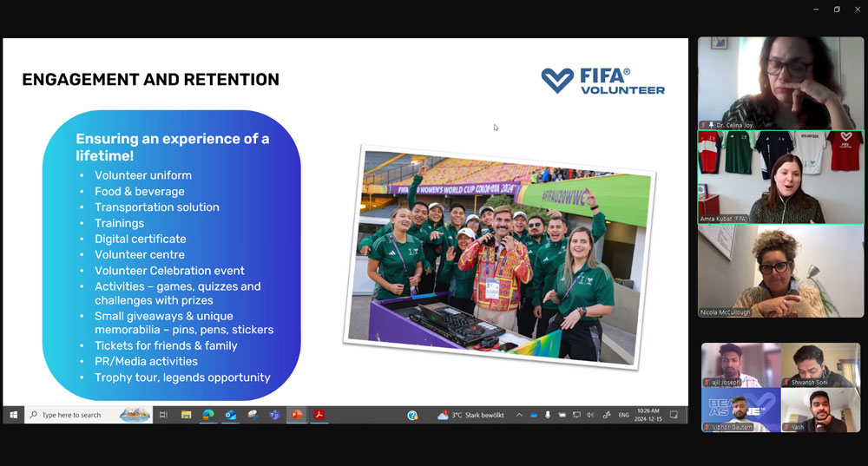
Task: Open the Windows Start menu
Action: tap(13, 415)
